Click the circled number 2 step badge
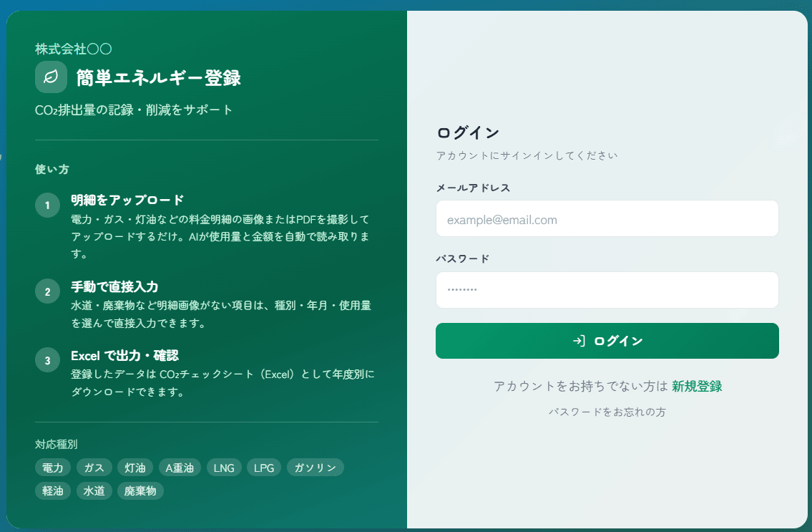The height and width of the screenshot is (532, 812). (x=47, y=291)
